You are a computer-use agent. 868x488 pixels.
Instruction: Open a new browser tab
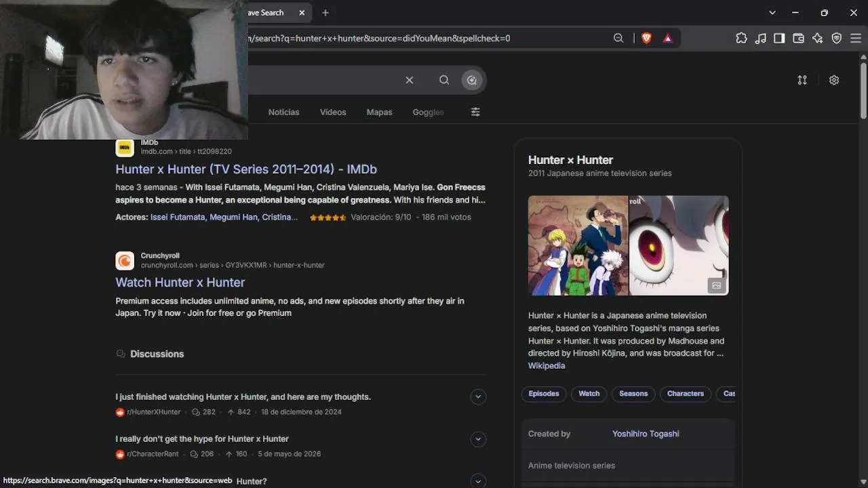pos(325,13)
